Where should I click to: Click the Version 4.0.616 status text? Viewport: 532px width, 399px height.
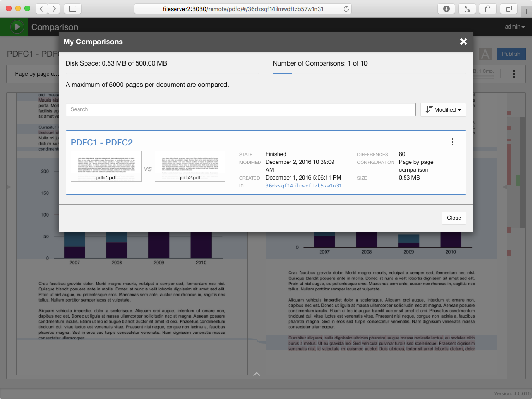(x=513, y=393)
